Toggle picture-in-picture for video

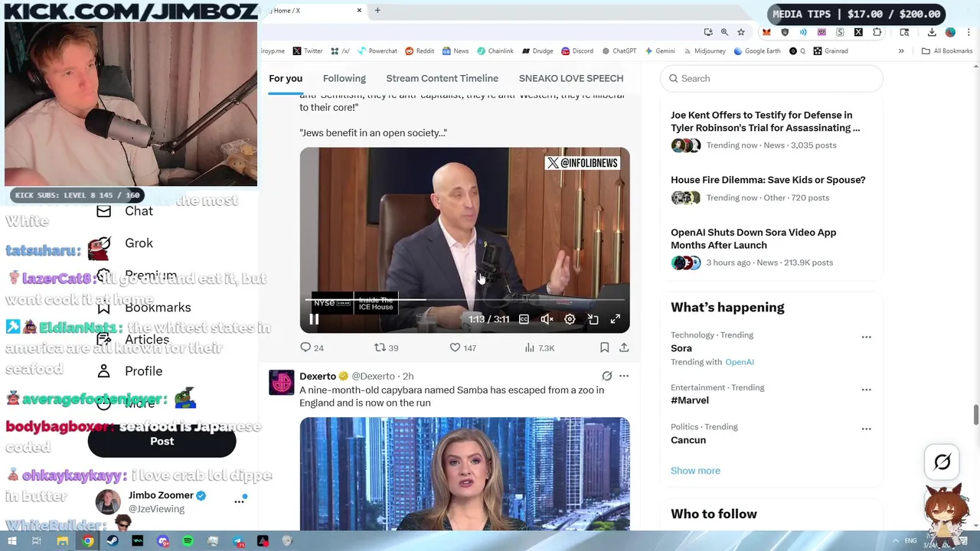(593, 319)
